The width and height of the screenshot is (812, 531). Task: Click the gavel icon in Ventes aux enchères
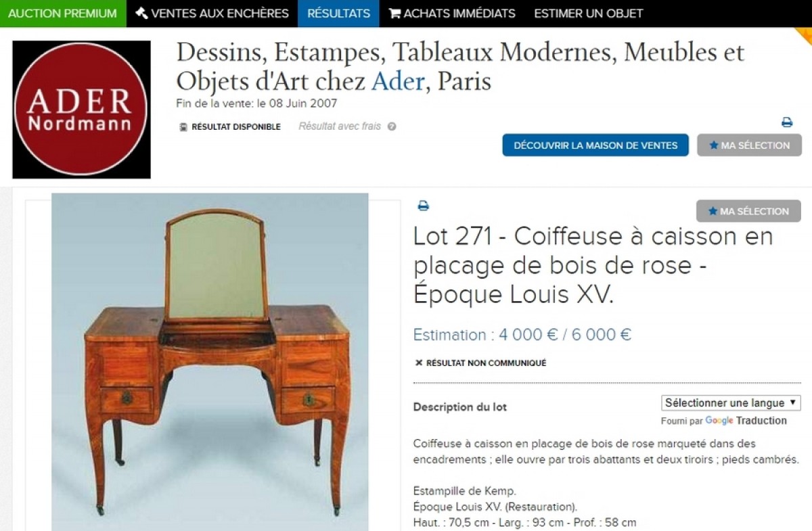coord(141,13)
